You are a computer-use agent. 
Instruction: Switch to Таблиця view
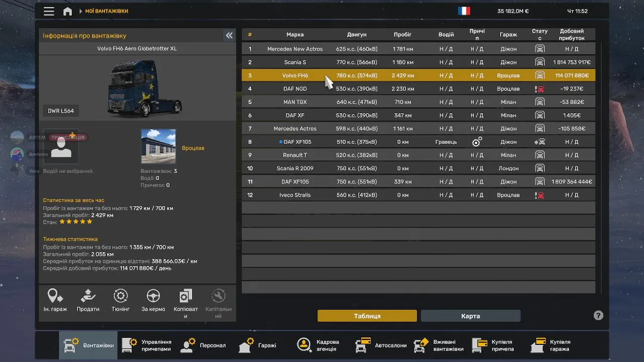[x=367, y=316]
